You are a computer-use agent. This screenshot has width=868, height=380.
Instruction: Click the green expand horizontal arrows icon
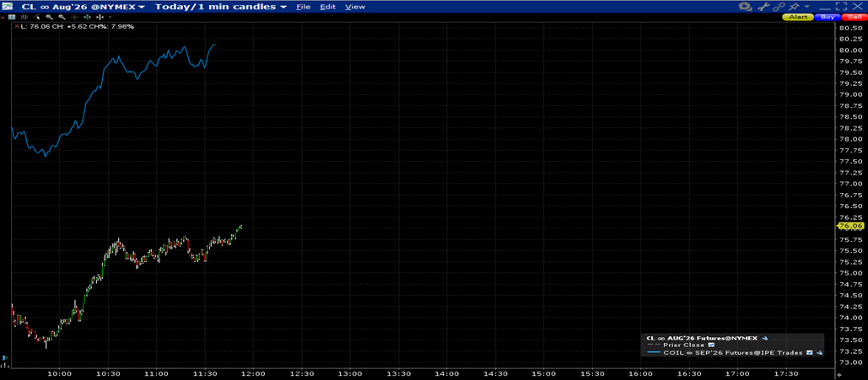88,17
